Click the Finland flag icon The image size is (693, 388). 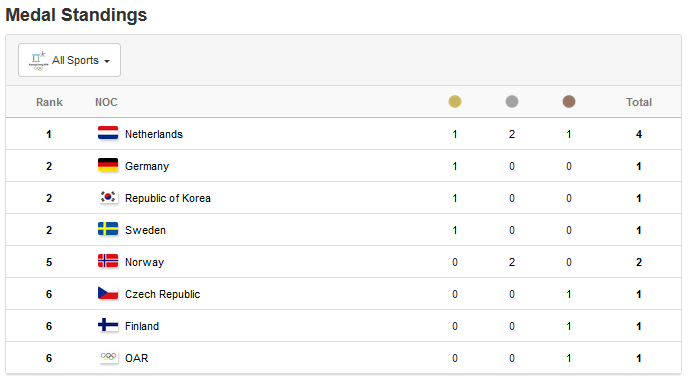click(x=108, y=325)
